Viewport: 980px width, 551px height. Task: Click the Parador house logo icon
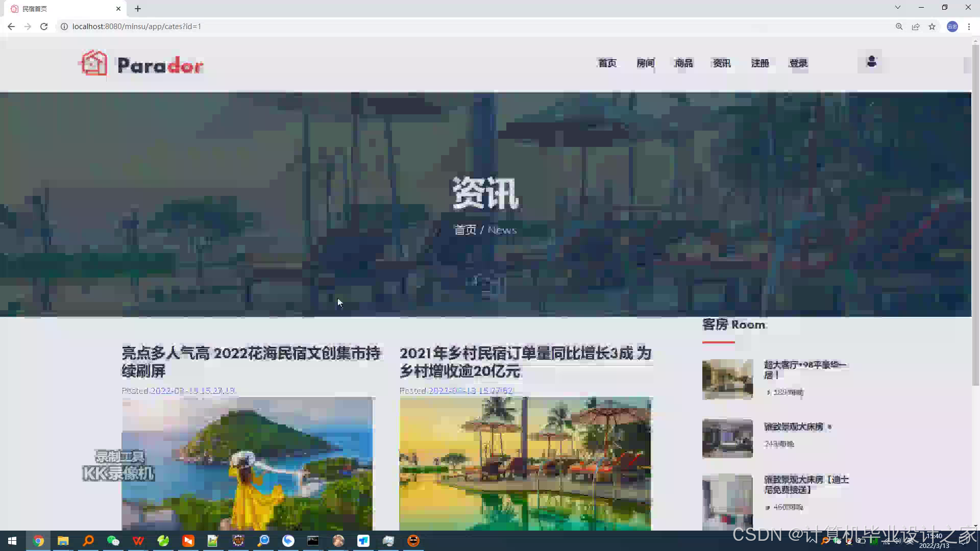pyautogui.click(x=93, y=63)
